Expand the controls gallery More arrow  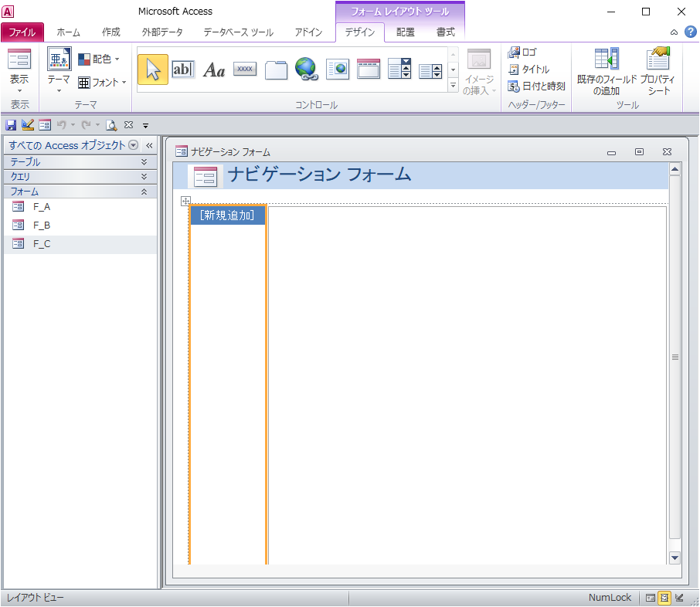[453, 85]
